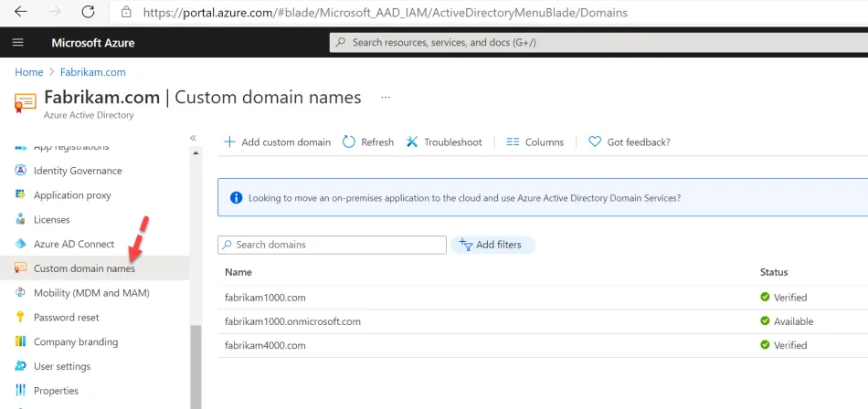The image size is (868, 409).
Task: Go to Azure AD Connect
Action: tap(73, 245)
